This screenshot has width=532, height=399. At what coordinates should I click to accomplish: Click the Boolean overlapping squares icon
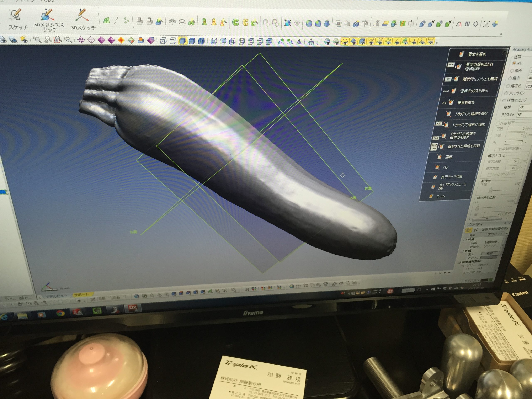339,23
